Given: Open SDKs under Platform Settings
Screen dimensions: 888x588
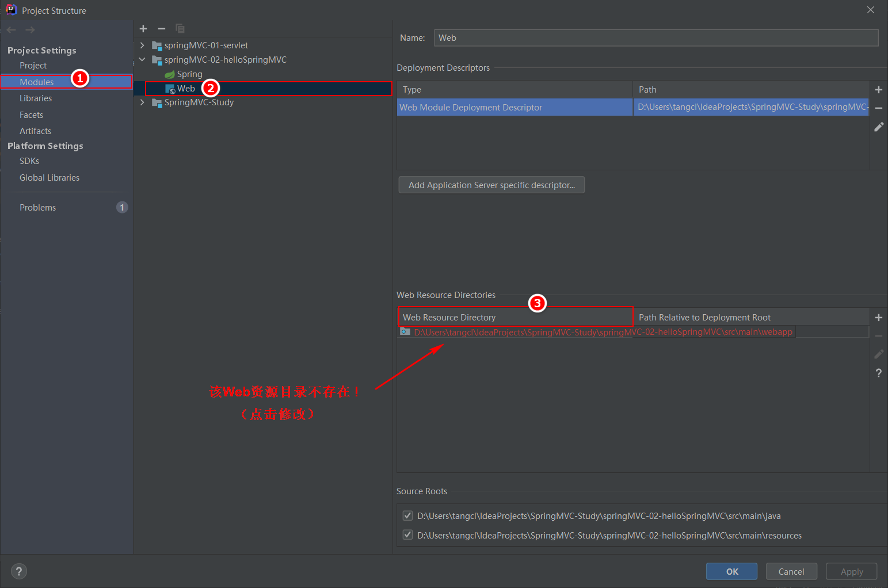Looking at the screenshot, I should pos(29,161).
